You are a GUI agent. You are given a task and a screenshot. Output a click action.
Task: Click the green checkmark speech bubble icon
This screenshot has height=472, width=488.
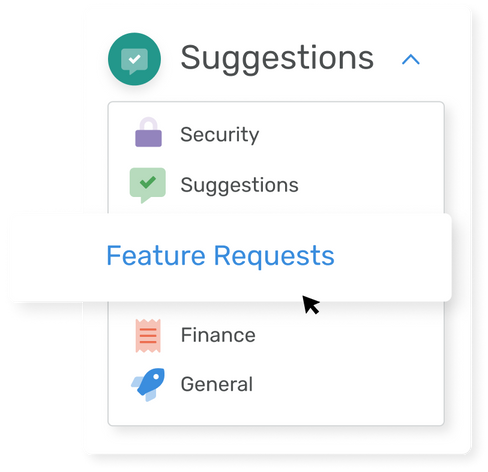[x=148, y=185]
